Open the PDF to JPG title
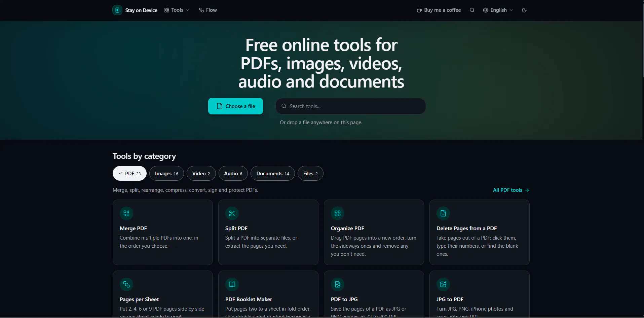This screenshot has width=644, height=318. 344,299
